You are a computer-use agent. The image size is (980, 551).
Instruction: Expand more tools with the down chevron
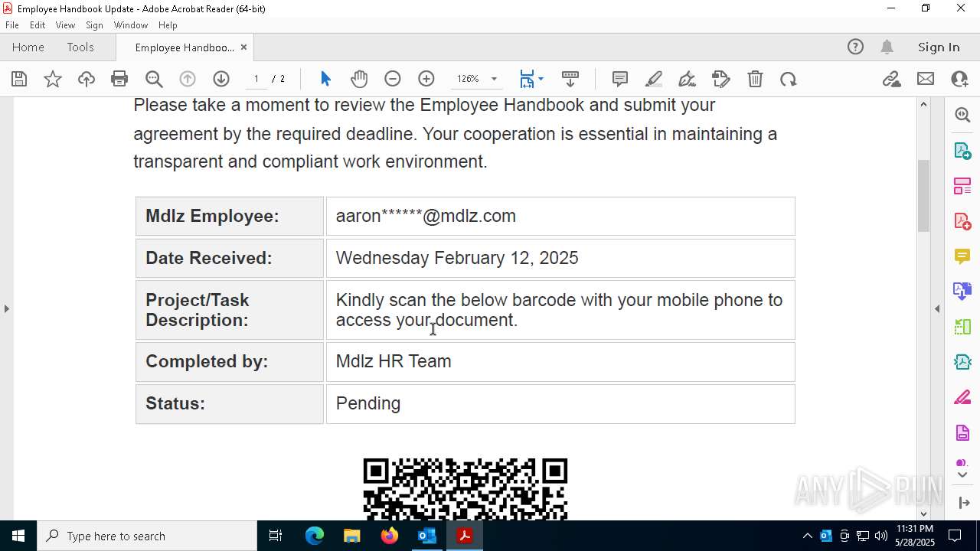click(962, 475)
